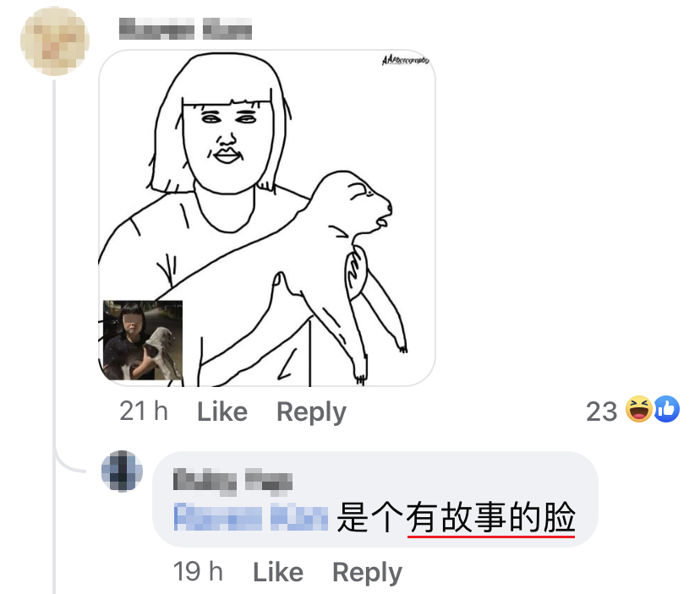Open the reply author's blurred name link
The image size is (700, 594).
click(x=232, y=481)
